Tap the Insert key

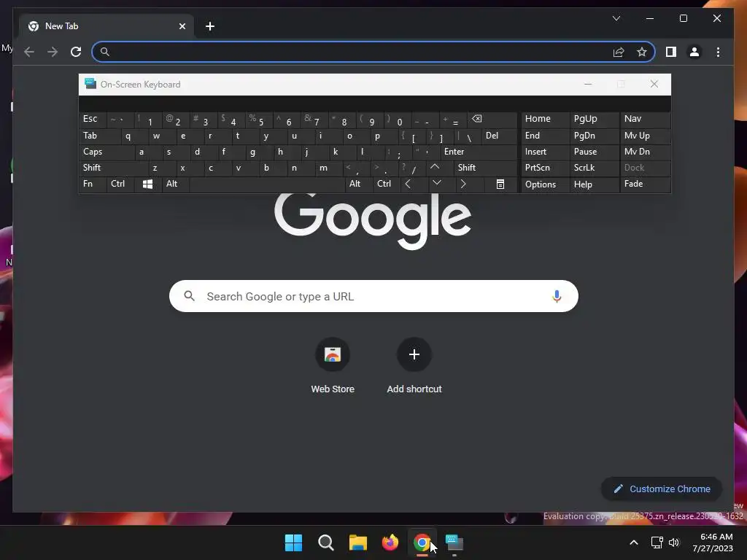pos(545,152)
